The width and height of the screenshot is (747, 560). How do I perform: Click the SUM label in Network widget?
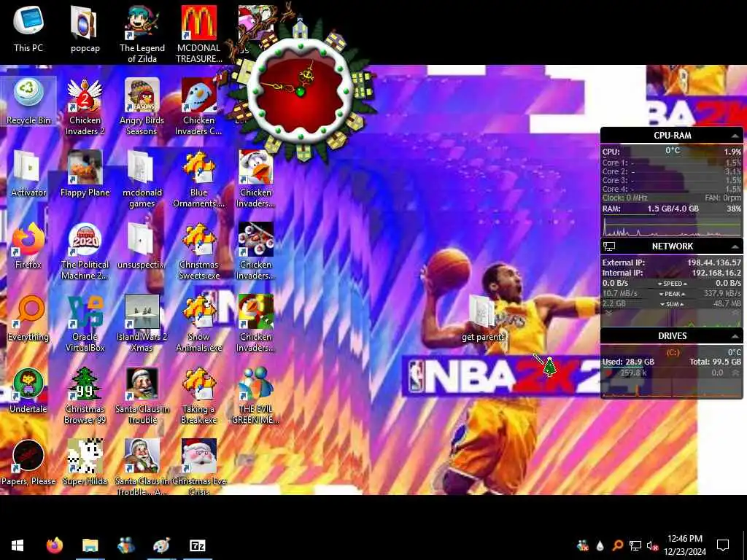(x=672, y=304)
